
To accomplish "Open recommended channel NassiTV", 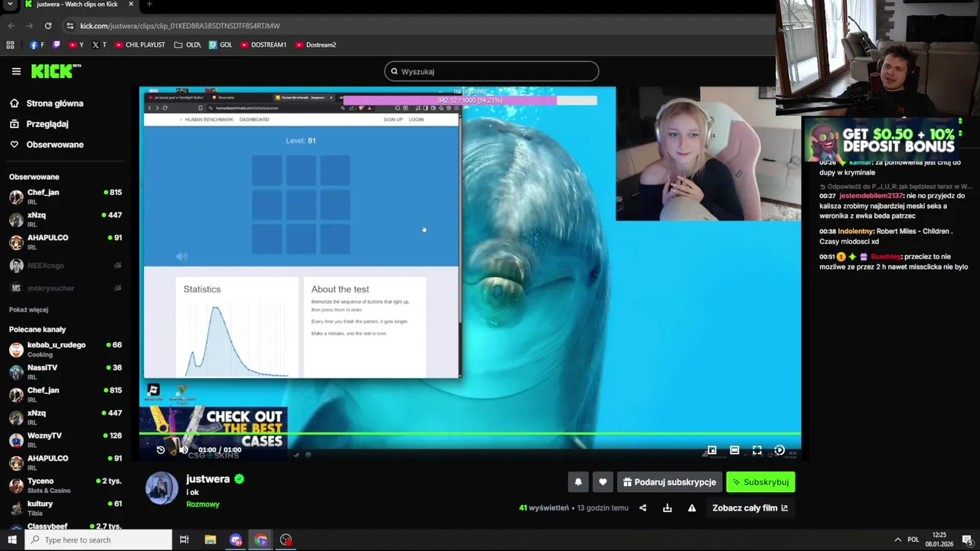I will coord(65,372).
